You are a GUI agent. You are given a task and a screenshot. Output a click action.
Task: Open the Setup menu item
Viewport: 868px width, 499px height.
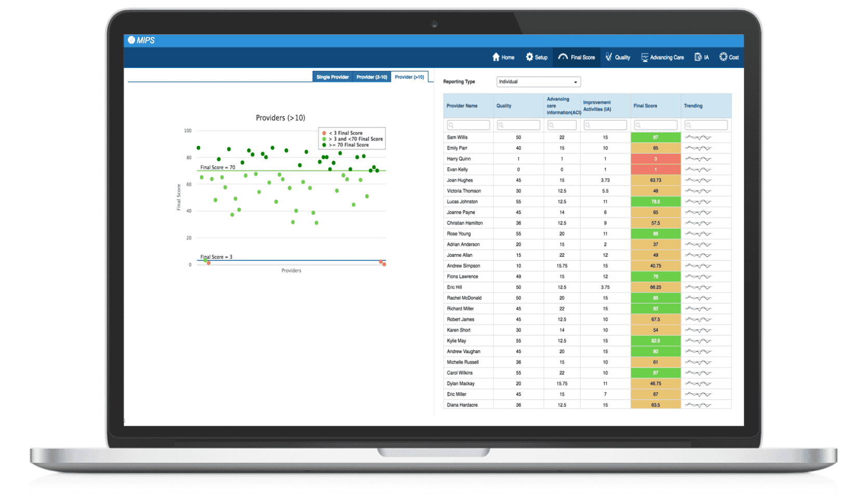[x=537, y=57]
